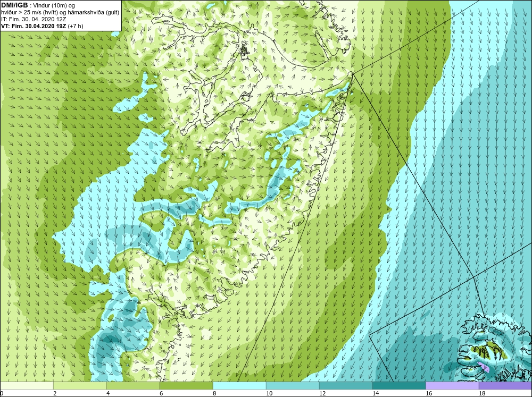This screenshot has height=397, width=532.
Task: Click the 16–18 m/s light purple legend swatch
Action: pos(452,386)
